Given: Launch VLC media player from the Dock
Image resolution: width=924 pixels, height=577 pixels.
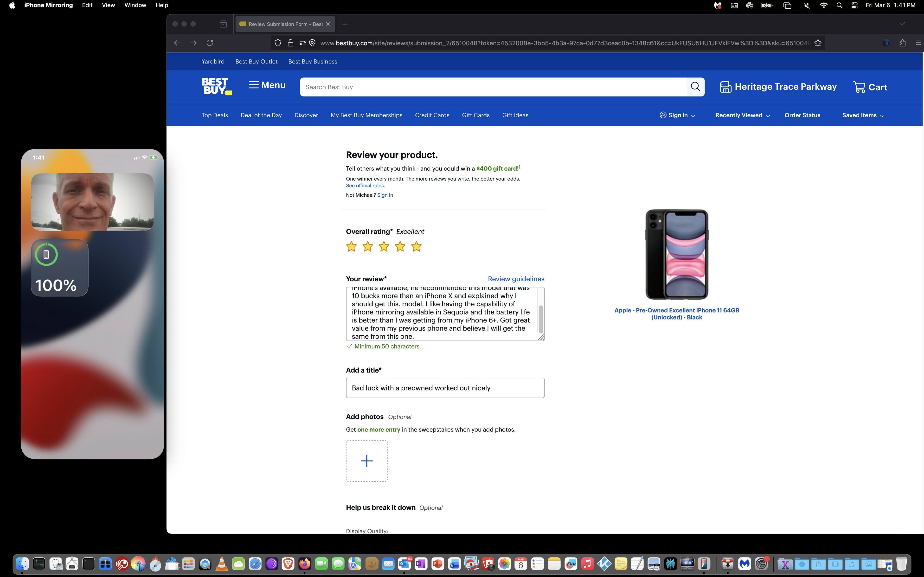Looking at the screenshot, I should click(221, 564).
